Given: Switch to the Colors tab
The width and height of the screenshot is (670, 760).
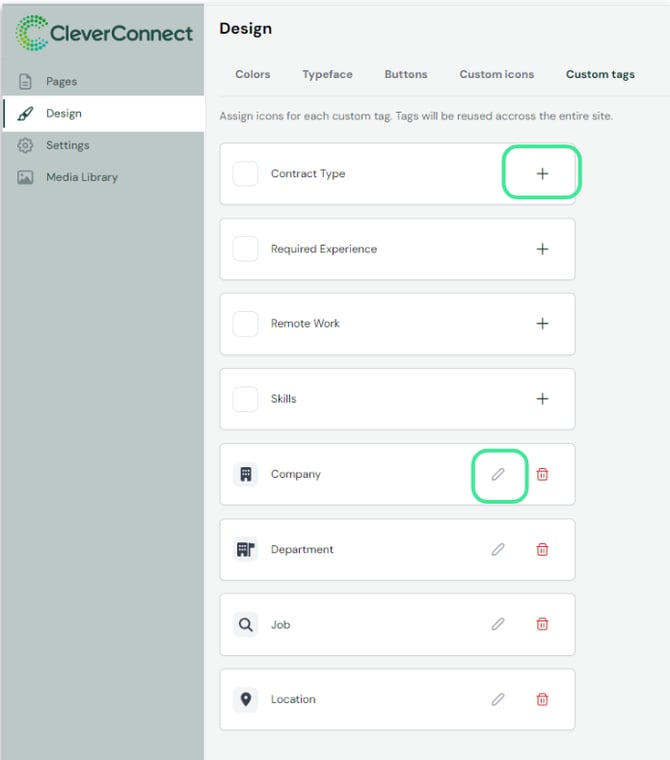Looking at the screenshot, I should (253, 74).
